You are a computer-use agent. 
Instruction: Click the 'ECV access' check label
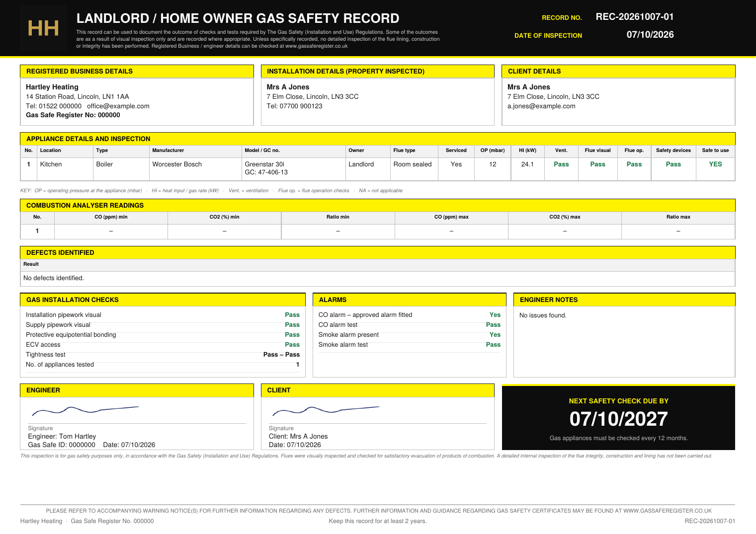pyautogui.click(x=43, y=345)
